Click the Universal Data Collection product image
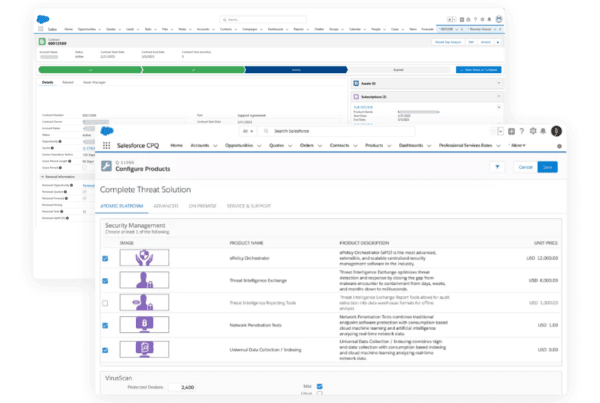 144,349
